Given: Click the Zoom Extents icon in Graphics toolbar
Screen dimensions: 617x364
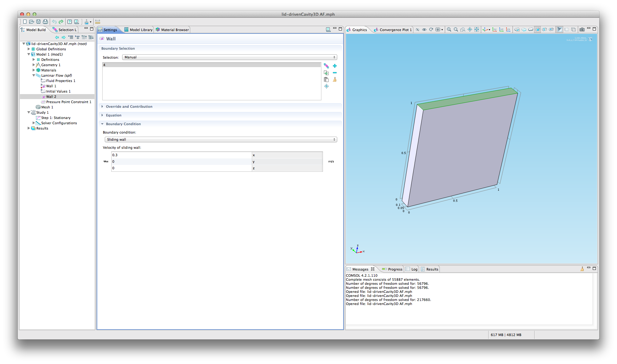Looking at the screenshot, I should pos(477,30).
